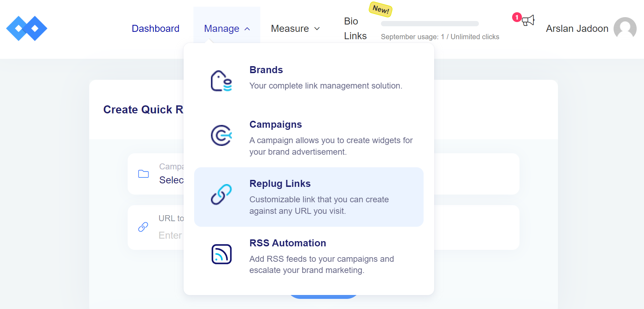Screen dimensions: 644x309
Task: Go to the Dashboard page
Action: pyautogui.click(x=155, y=28)
